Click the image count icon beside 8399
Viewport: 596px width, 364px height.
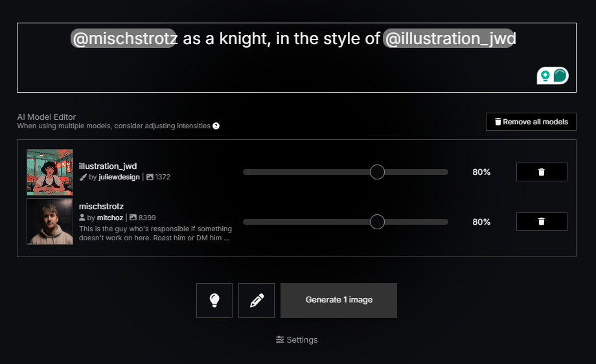pyautogui.click(x=133, y=218)
